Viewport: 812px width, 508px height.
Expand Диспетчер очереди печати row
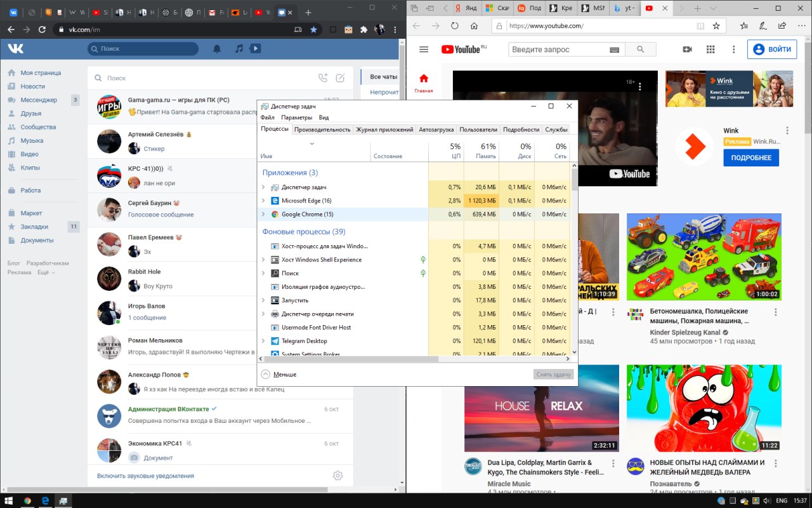pos(263,314)
